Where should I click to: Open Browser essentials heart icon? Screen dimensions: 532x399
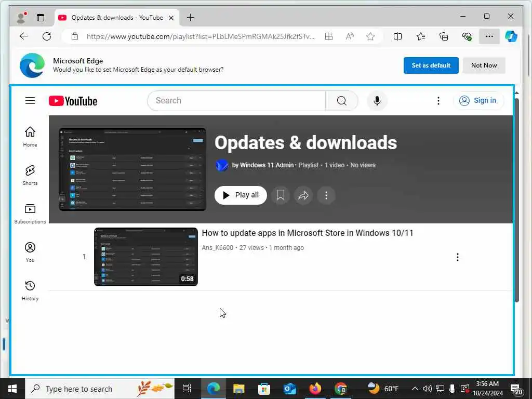pos(467,36)
